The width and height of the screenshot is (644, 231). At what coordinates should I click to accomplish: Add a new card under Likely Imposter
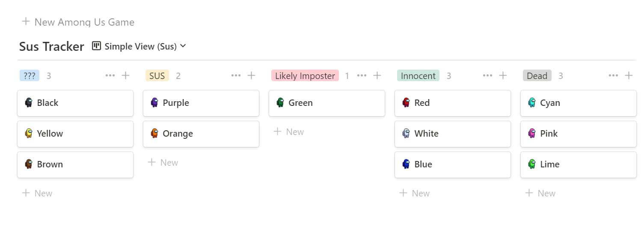point(288,132)
